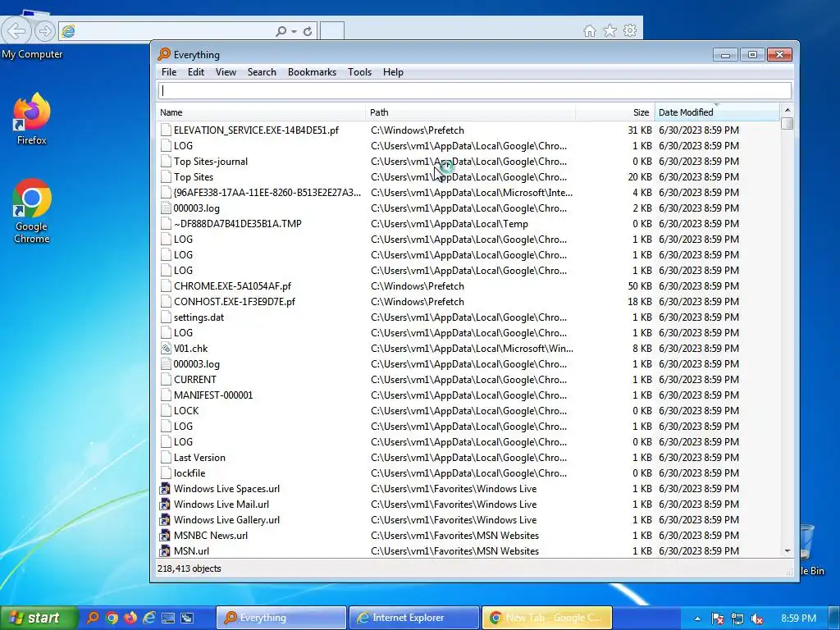The height and width of the screenshot is (630, 840).
Task: Select the V01.chk file icon
Action: (166, 348)
